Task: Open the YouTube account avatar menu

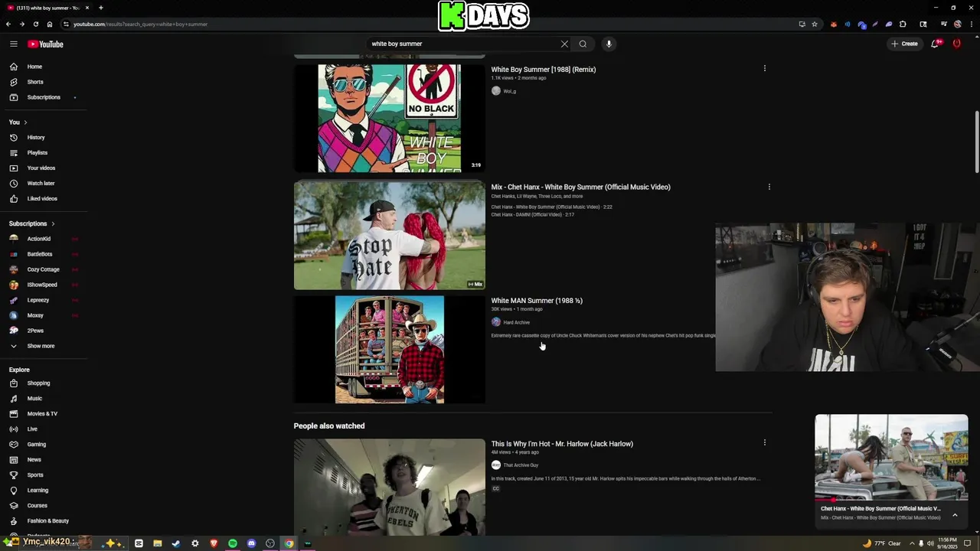Action: pyautogui.click(x=956, y=44)
